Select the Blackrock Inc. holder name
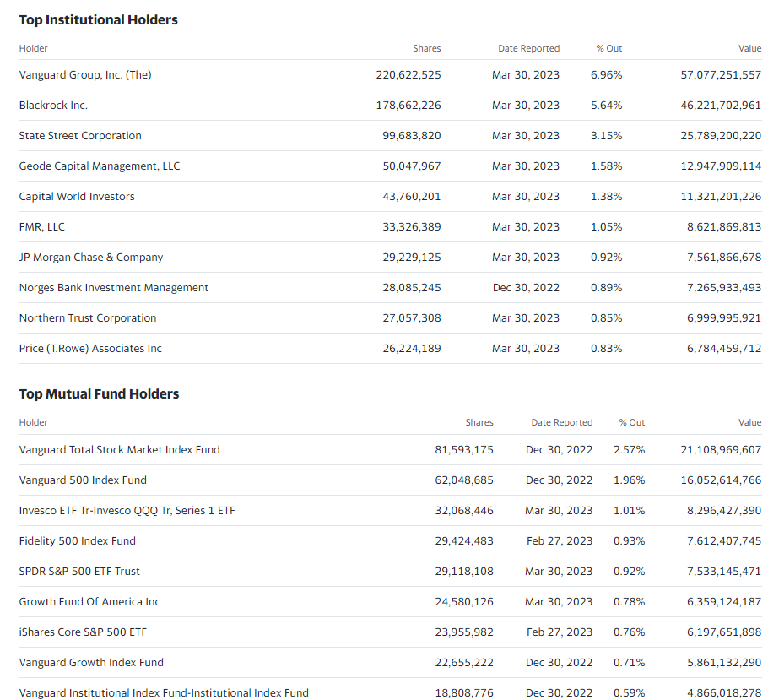The height and width of the screenshot is (700, 768). [53, 106]
